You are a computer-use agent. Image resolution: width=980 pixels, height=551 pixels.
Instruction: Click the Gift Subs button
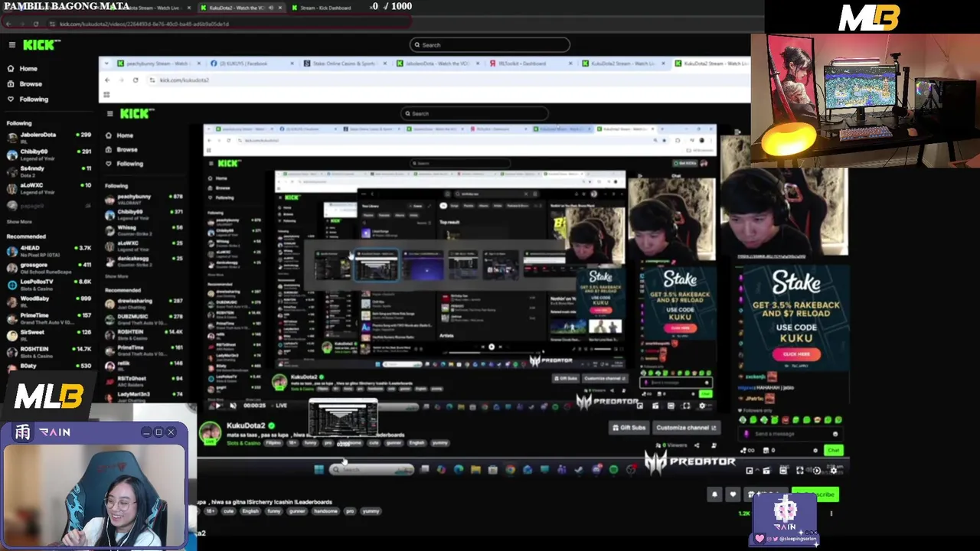coord(629,428)
